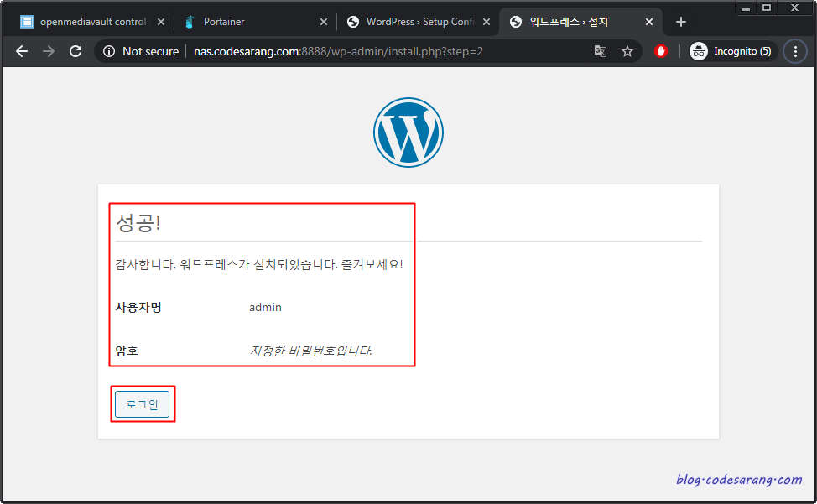817x504 pixels.
Task: Open Chrome three-dot menu
Action: click(795, 51)
